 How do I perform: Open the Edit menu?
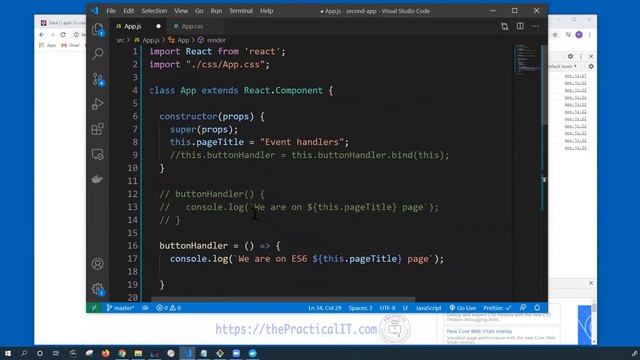129,11
